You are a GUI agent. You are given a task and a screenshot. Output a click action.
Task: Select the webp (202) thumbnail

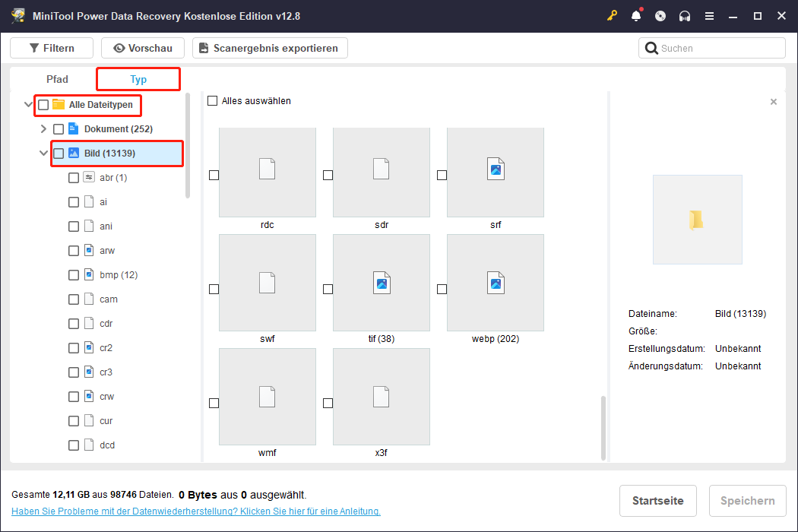[x=495, y=283]
